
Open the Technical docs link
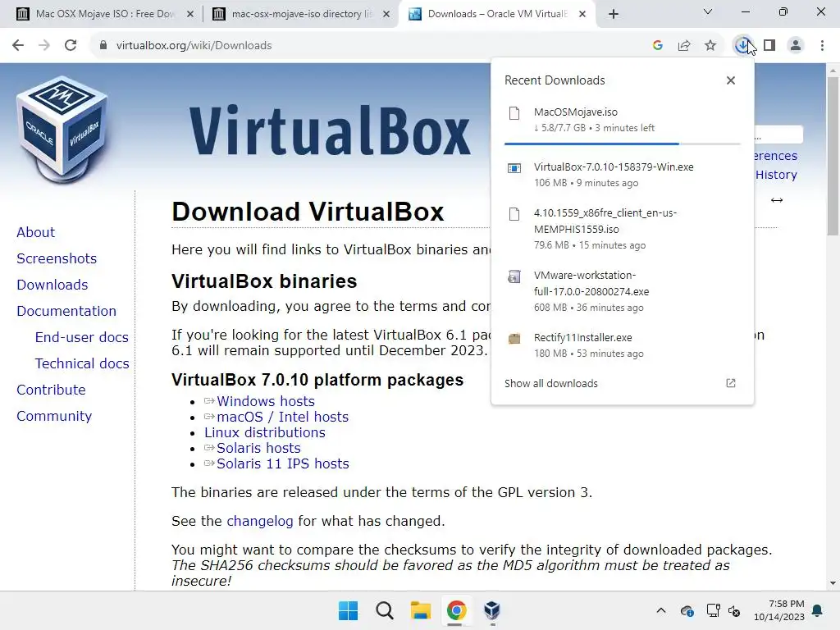click(x=82, y=363)
